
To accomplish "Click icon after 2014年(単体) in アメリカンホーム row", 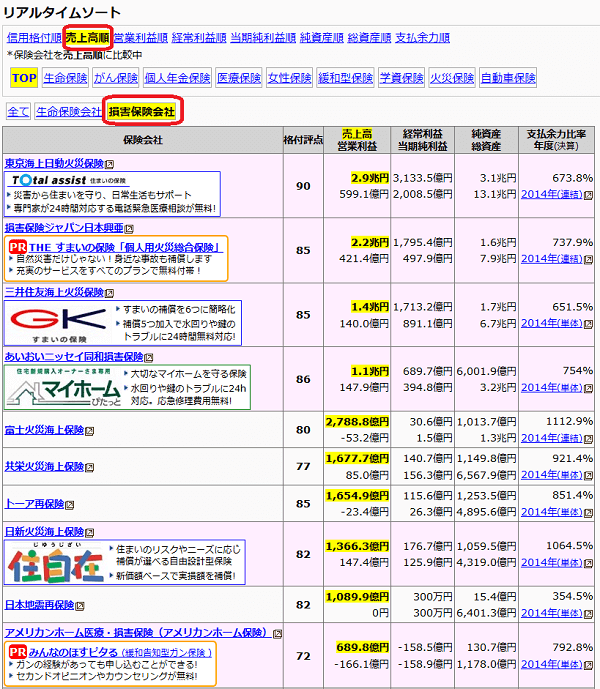I will [588, 665].
